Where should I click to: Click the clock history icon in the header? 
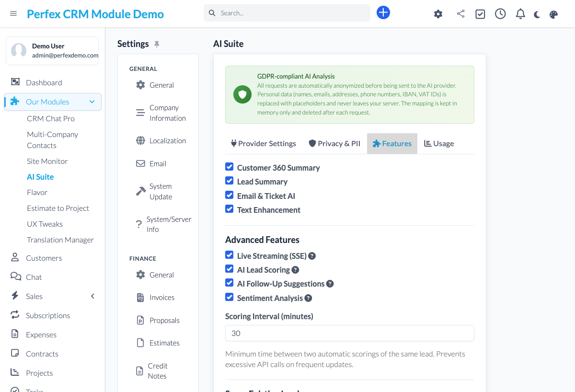coord(500,14)
